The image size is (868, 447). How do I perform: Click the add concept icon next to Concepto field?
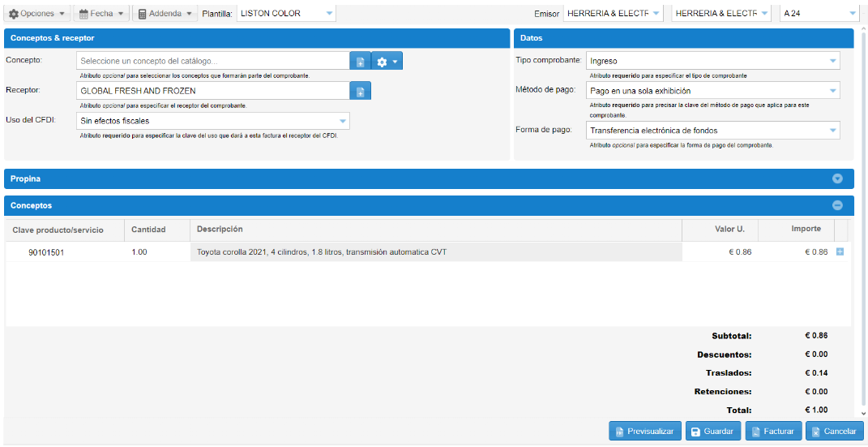(361, 62)
